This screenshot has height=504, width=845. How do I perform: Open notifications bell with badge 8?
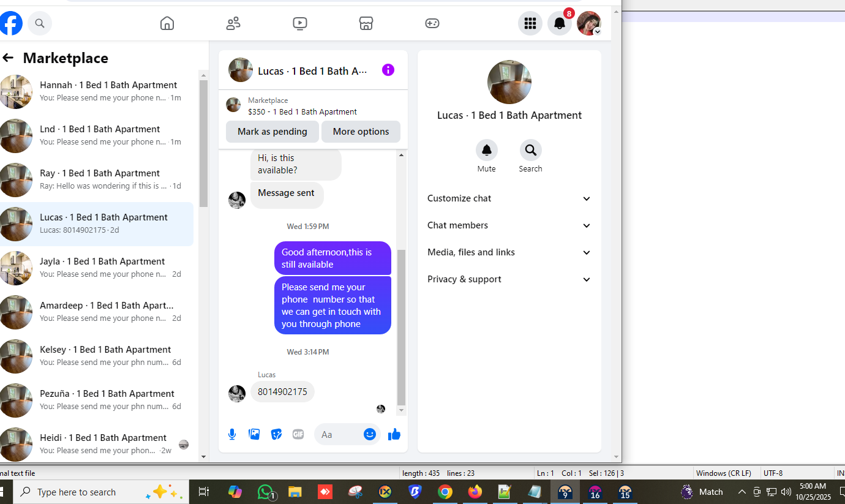tap(560, 23)
